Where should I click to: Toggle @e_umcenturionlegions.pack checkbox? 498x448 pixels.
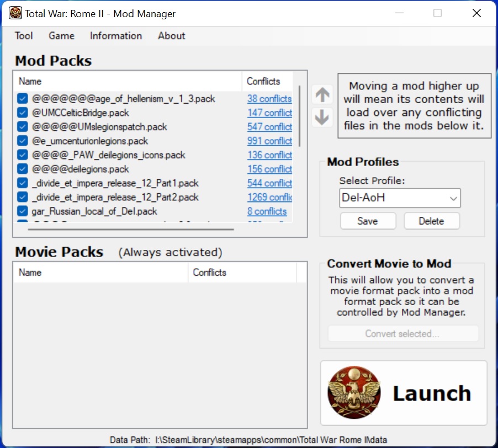[x=22, y=141]
